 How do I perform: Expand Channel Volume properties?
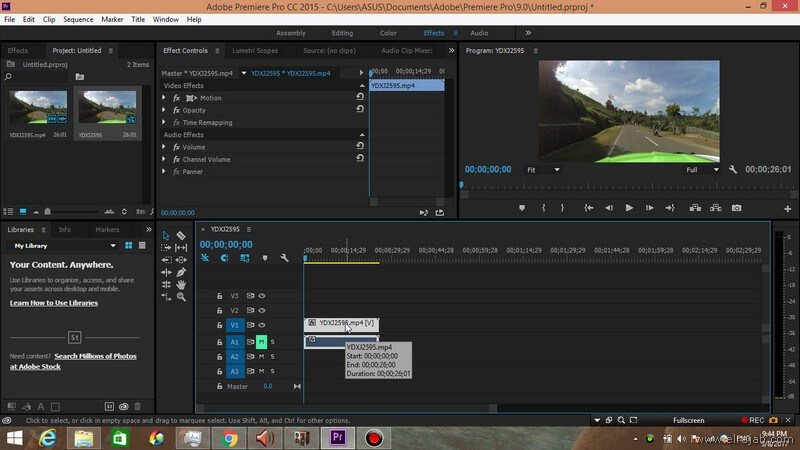point(164,159)
